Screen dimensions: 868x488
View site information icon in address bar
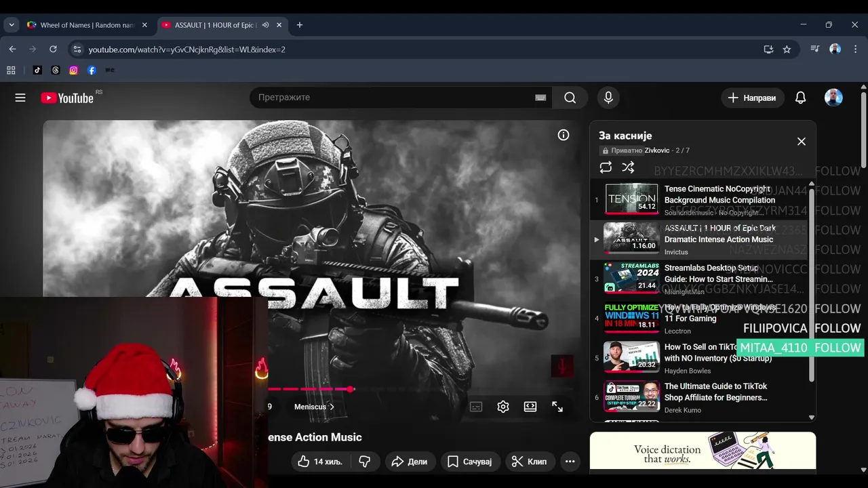pos(77,49)
